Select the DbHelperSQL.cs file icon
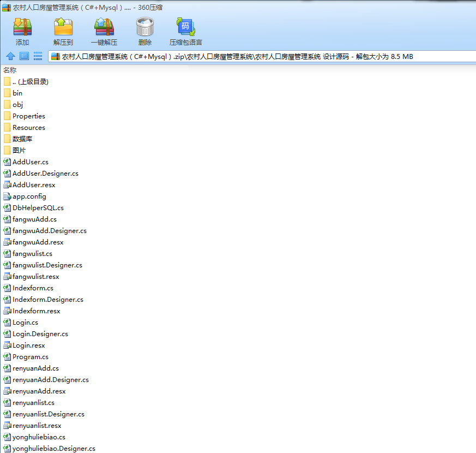 7,208
